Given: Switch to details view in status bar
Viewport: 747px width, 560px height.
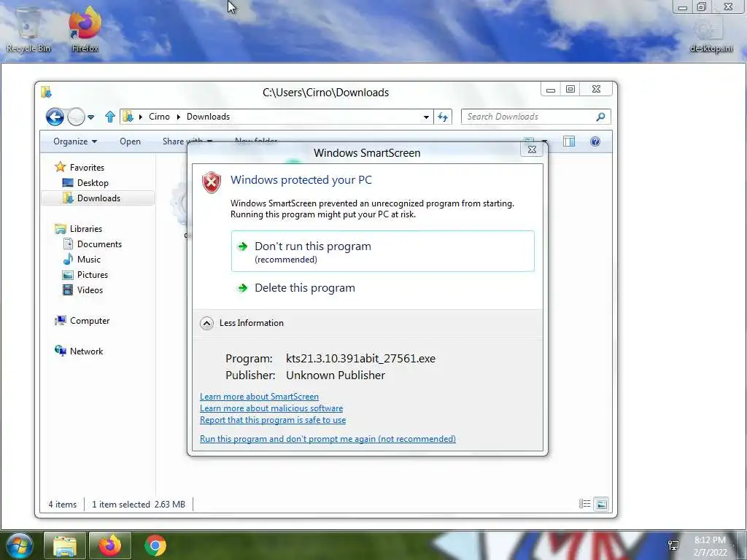Looking at the screenshot, I should pyautogui.click(x=584, y=504).
